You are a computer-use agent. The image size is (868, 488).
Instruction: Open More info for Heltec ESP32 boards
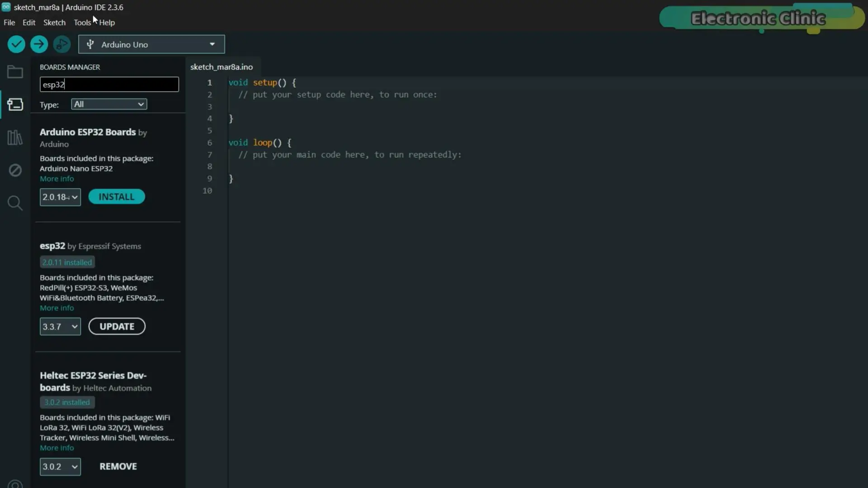coord(57,448)
